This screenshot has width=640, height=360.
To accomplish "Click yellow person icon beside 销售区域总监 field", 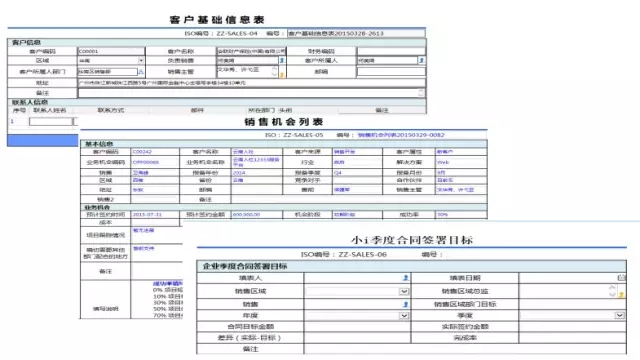I will point(621,294).
